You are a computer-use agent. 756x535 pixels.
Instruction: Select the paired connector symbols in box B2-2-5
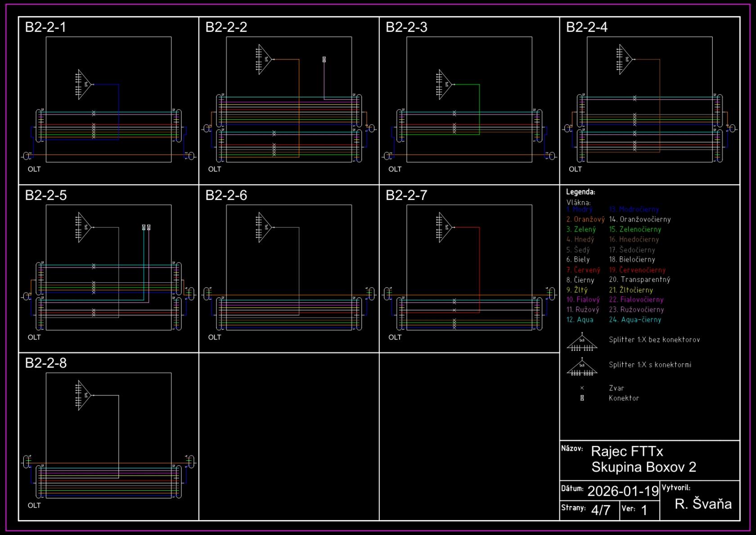[x=146, y=227]
